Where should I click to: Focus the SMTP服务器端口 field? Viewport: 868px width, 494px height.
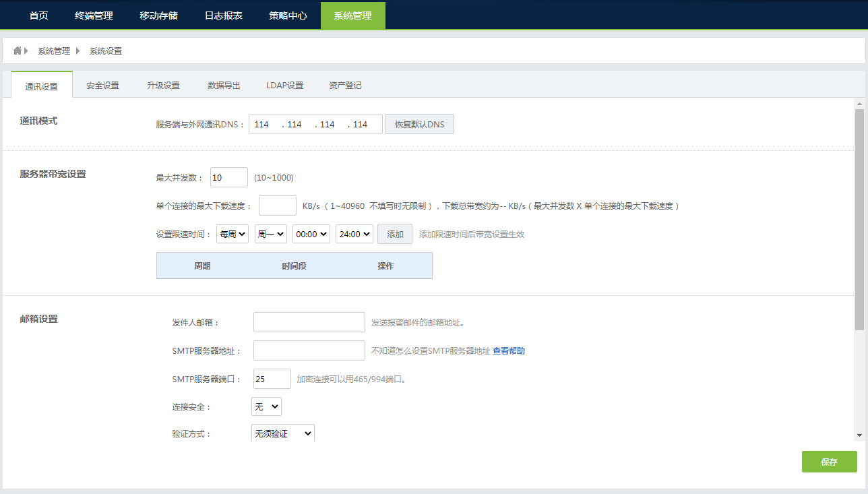[272, 379]
